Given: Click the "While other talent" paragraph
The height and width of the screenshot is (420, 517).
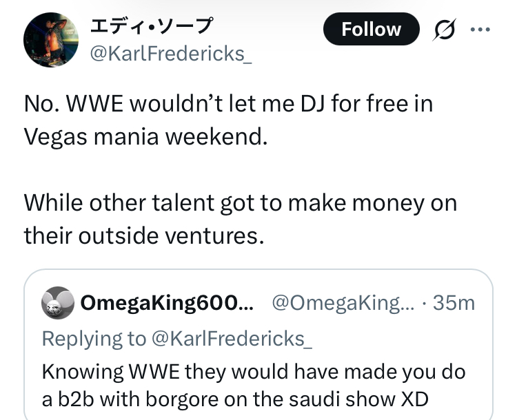Looking at the screenshot, I should pyautogui.click(x=240, y=204).
